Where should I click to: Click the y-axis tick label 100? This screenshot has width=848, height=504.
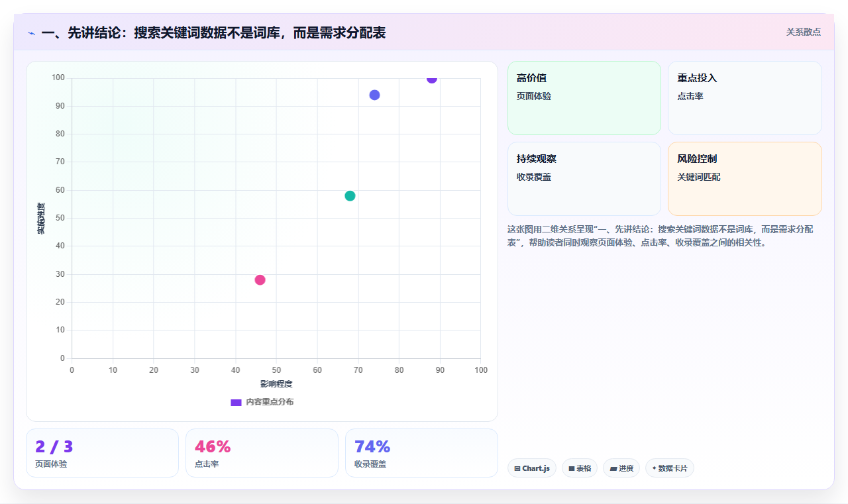point(58,78)
